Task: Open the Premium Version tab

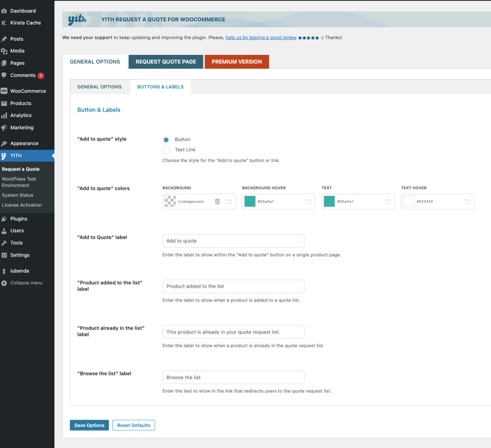Action: pyautogui.click(x=237, y=62)
